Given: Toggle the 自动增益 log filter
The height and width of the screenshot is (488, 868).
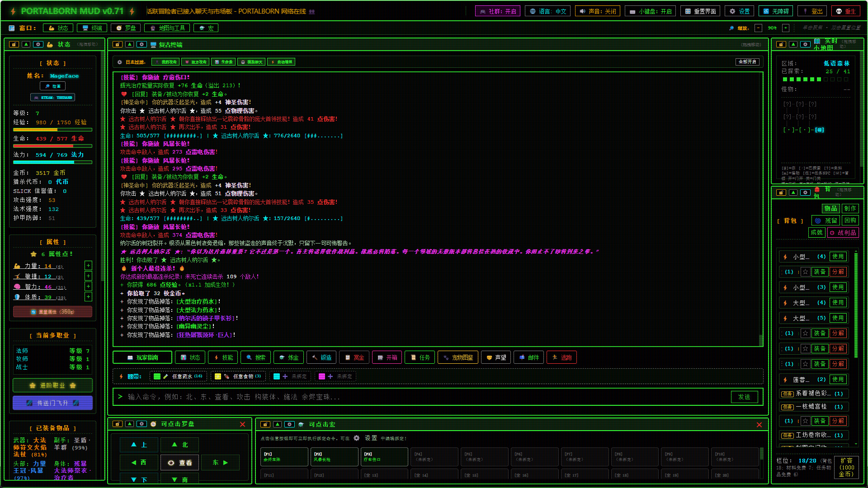Looking at the screenshot, I should pyautogui.click(x=281, y=62).
